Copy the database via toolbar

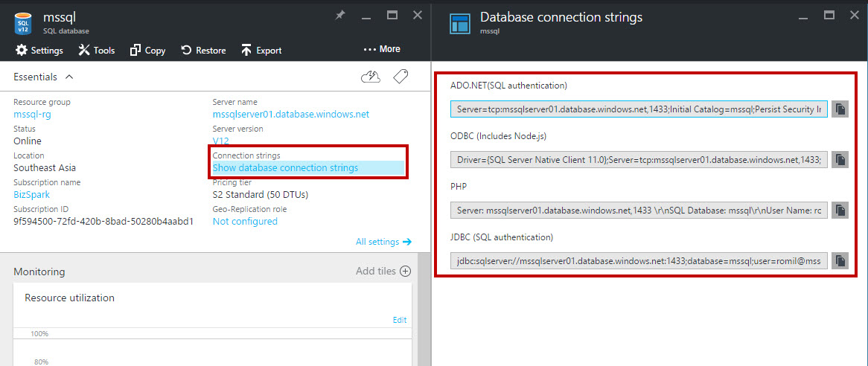pos(147,51)
